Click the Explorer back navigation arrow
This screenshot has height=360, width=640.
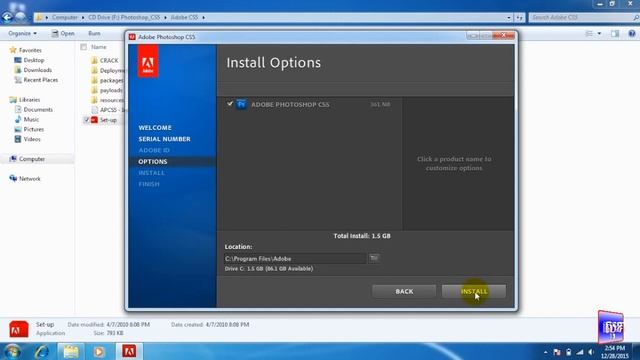pyautogui.click(x=7, y=17)
